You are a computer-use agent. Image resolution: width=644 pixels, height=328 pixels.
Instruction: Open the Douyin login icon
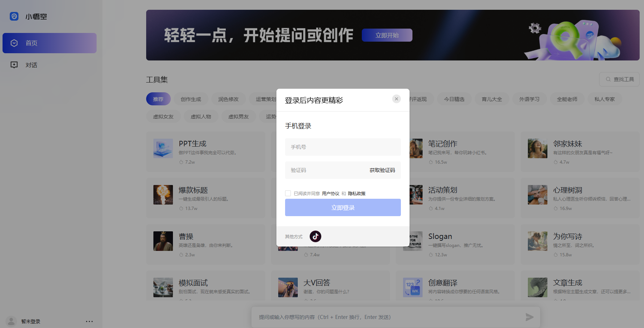tap(315, 236)
